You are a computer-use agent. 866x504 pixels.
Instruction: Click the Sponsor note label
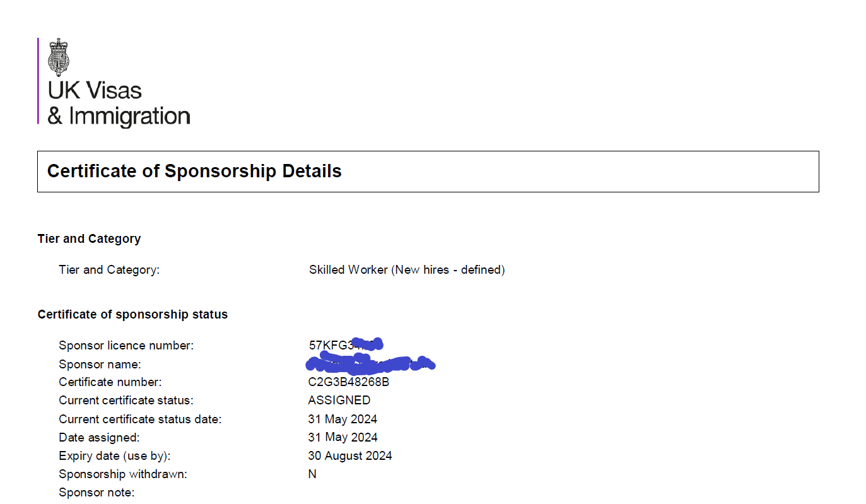[97, 493]
